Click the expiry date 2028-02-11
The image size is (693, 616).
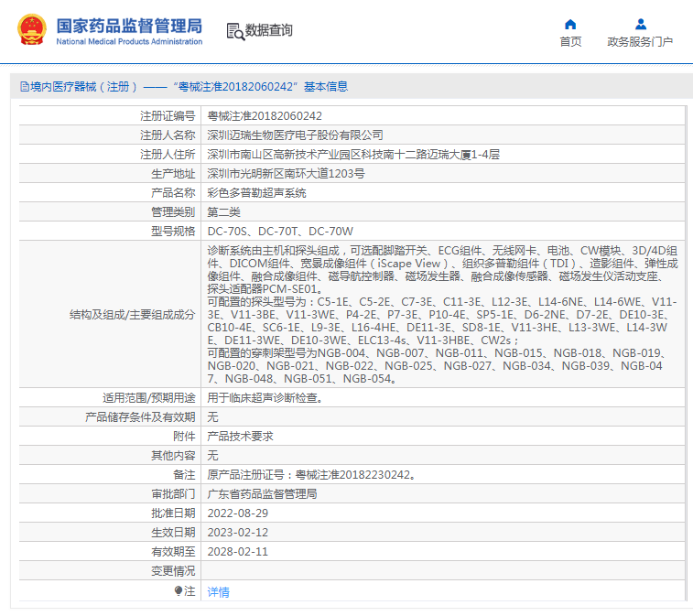point(237,552)
